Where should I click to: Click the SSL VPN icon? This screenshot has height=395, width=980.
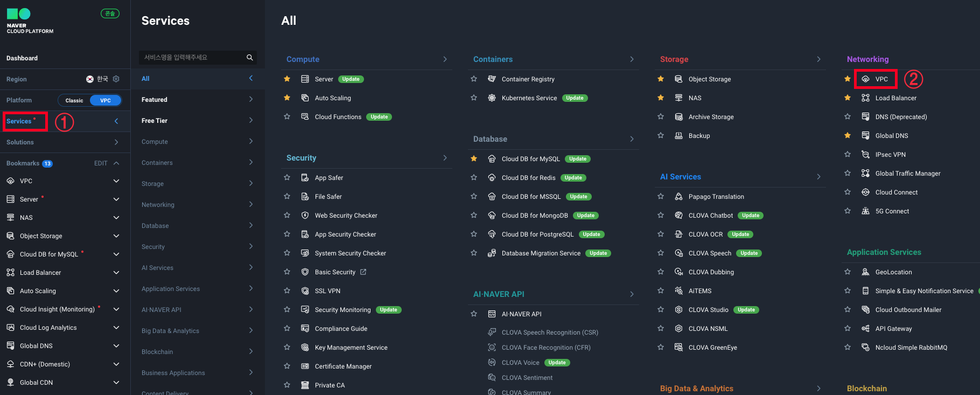(305, 291)
